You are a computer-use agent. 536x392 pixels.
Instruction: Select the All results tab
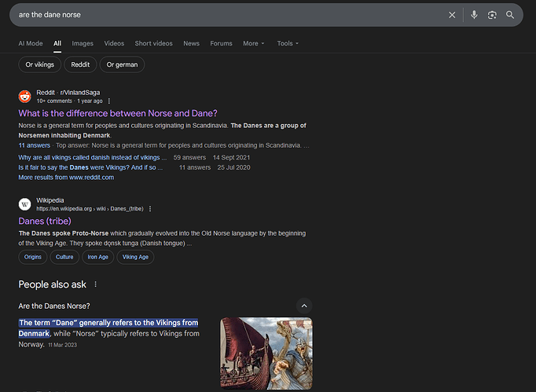(57, 43)
